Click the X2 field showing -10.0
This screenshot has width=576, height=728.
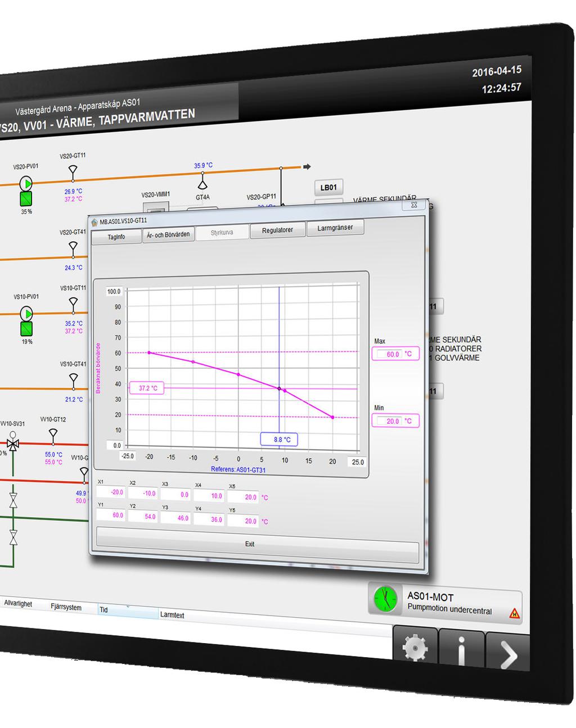tap(143, 493)
